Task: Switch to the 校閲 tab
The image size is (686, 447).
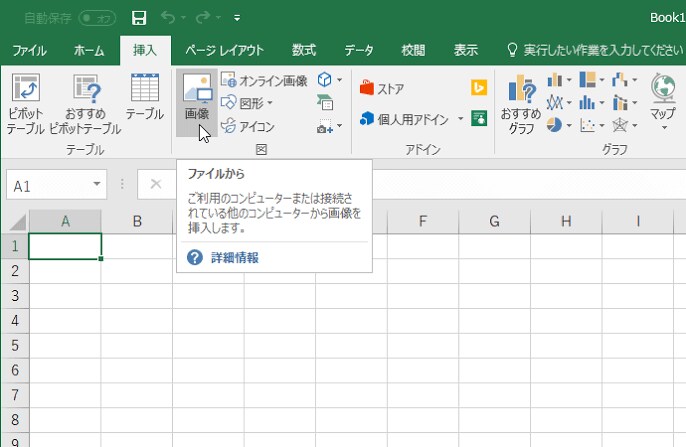Action: tap(413, 50)
